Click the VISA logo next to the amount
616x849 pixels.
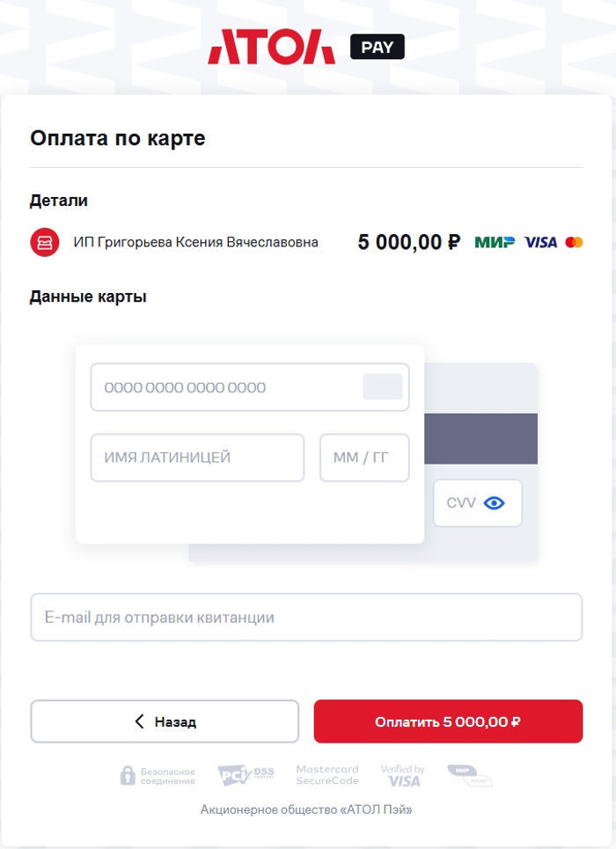pos(540,242)
